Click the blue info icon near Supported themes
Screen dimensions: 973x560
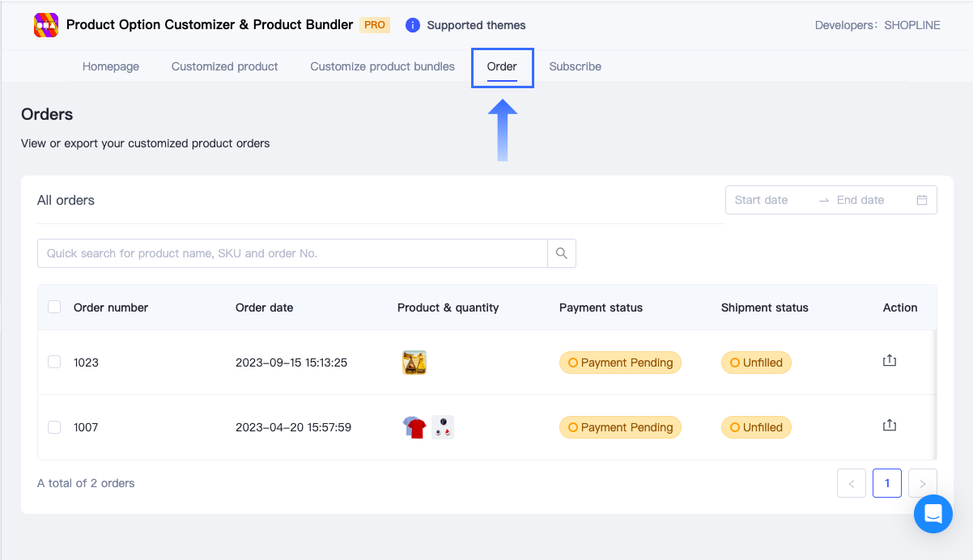pyautogui.click(x=413, y=25)
